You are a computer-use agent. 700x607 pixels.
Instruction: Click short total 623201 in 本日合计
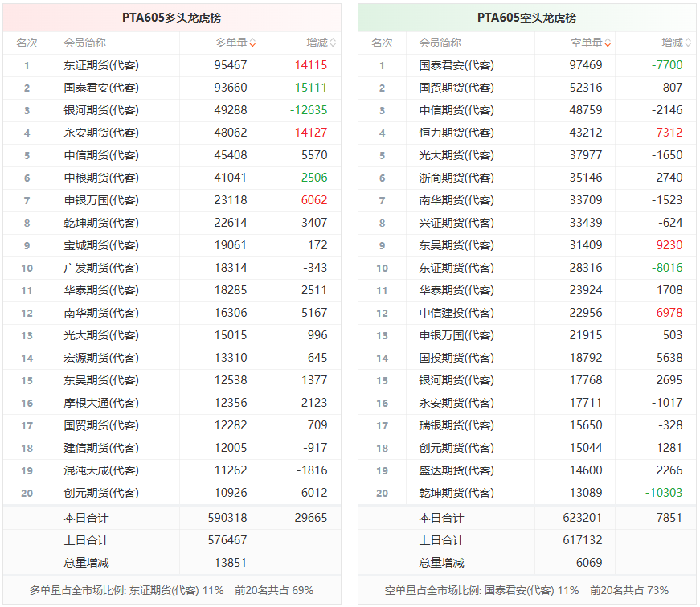[x=583, y=518]
